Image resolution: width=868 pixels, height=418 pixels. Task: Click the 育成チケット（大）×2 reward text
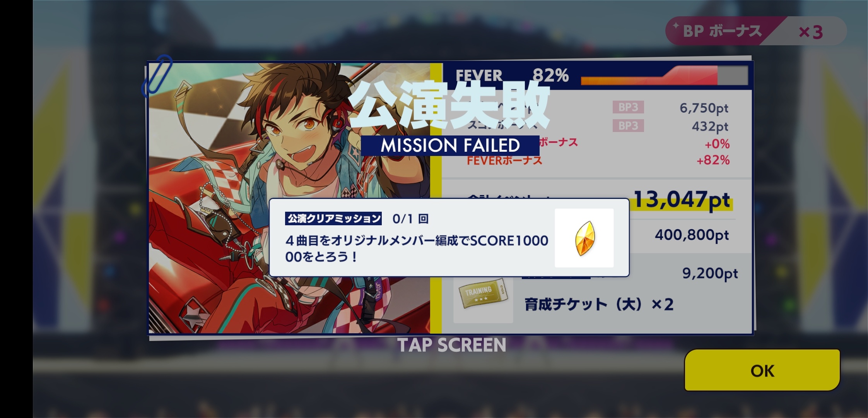click(x=599, y=305)
